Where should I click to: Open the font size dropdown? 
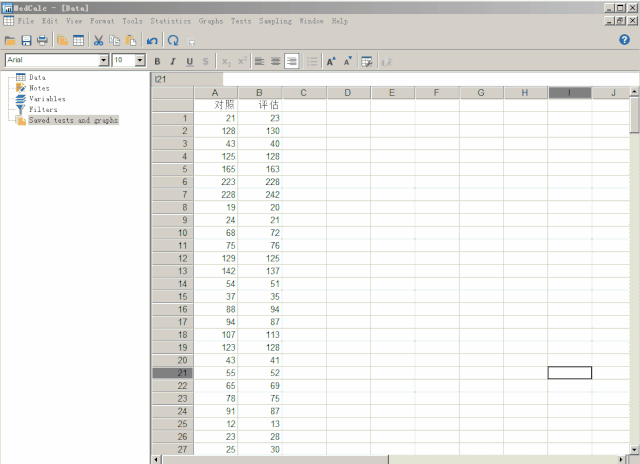141,61
